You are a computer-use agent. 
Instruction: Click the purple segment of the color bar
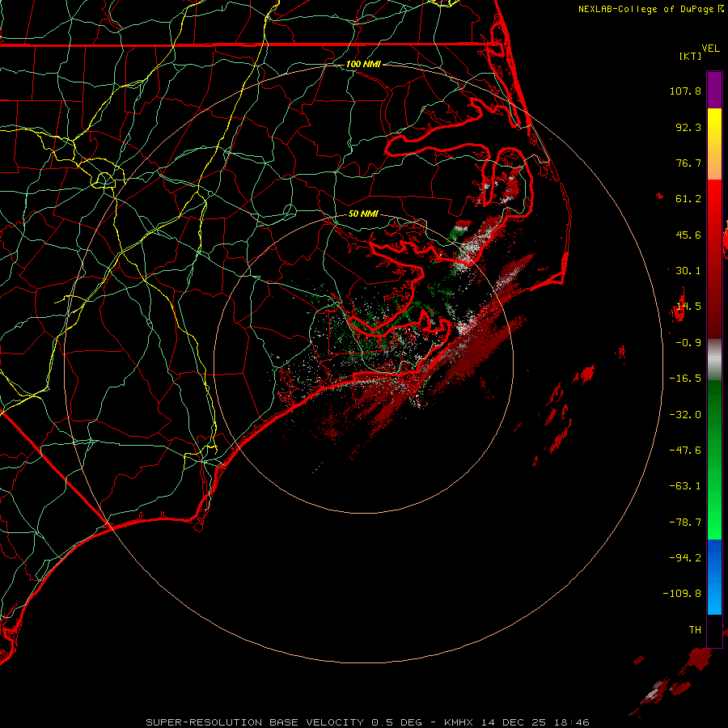[714, 90]
